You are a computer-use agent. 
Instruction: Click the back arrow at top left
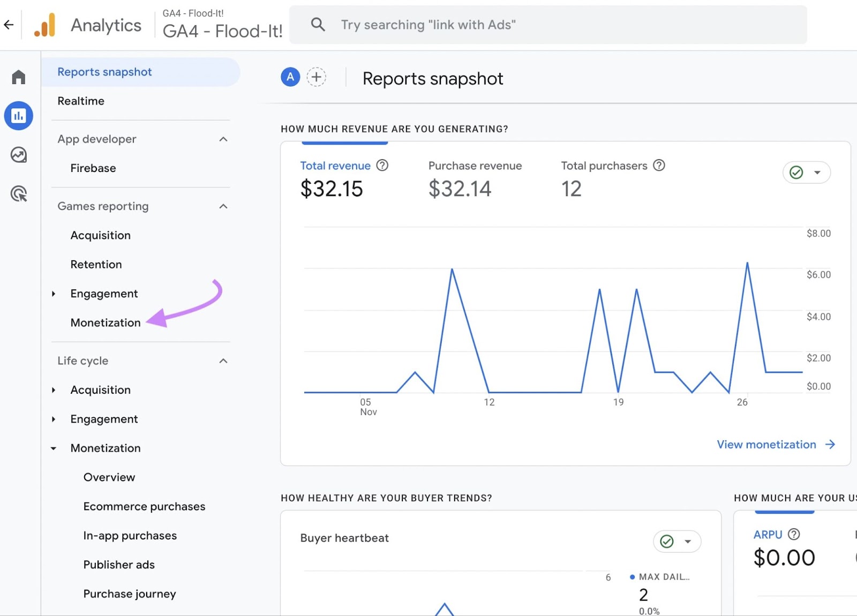tap(8, 24)
